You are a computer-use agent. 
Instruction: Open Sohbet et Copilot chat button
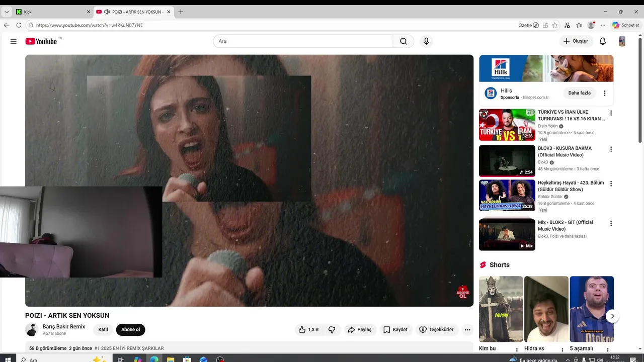pos(626,25)
